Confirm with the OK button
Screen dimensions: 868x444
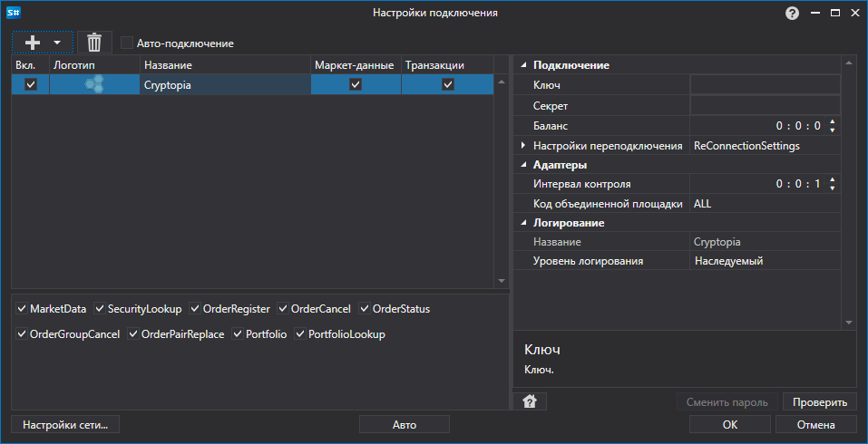[729, 425]
